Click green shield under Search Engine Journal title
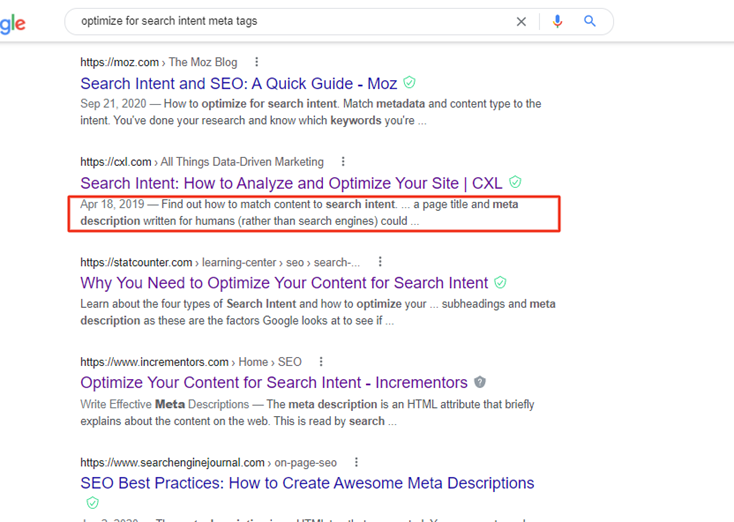 (x=92, y=503)
